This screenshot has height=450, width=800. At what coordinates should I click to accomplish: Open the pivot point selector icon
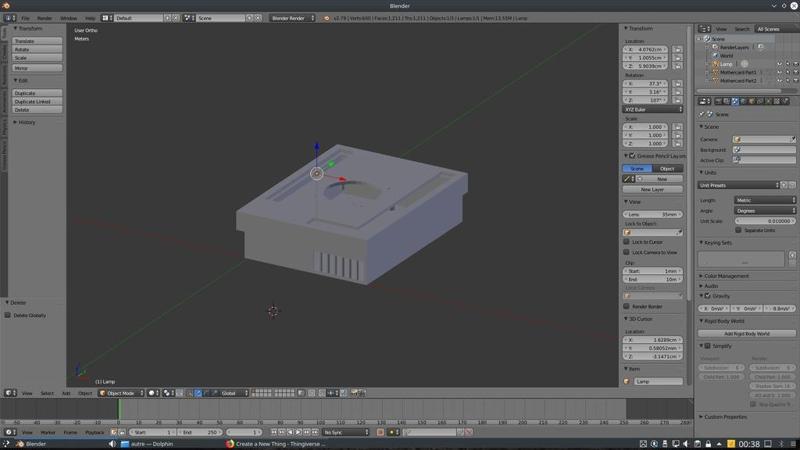168,393
